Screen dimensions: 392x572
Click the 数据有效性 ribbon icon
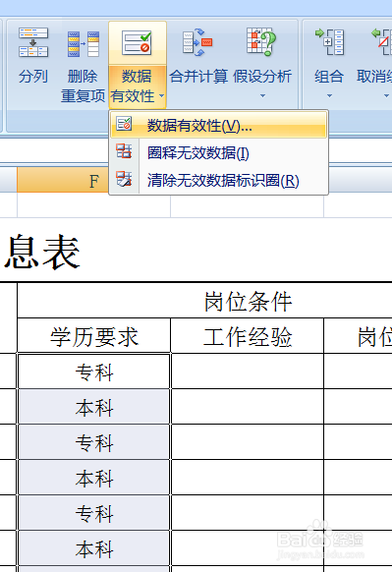[x=137, y=43]
